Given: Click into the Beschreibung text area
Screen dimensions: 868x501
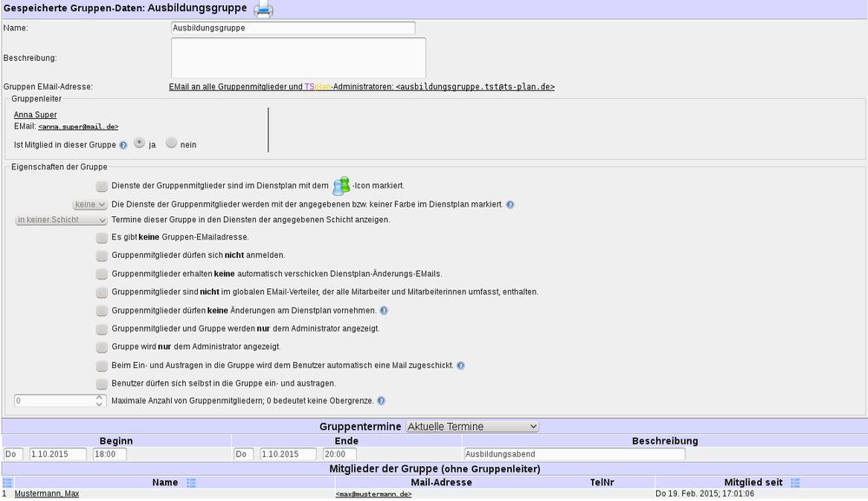Looking at the screenshot, I should (x=298, y=57).
